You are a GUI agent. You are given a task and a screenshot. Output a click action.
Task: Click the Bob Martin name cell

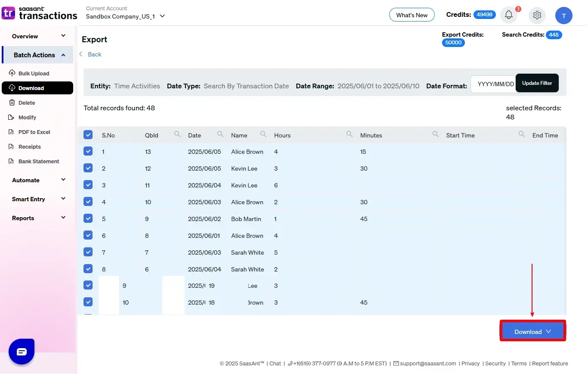pyautogui.click(x=246, y=219)
